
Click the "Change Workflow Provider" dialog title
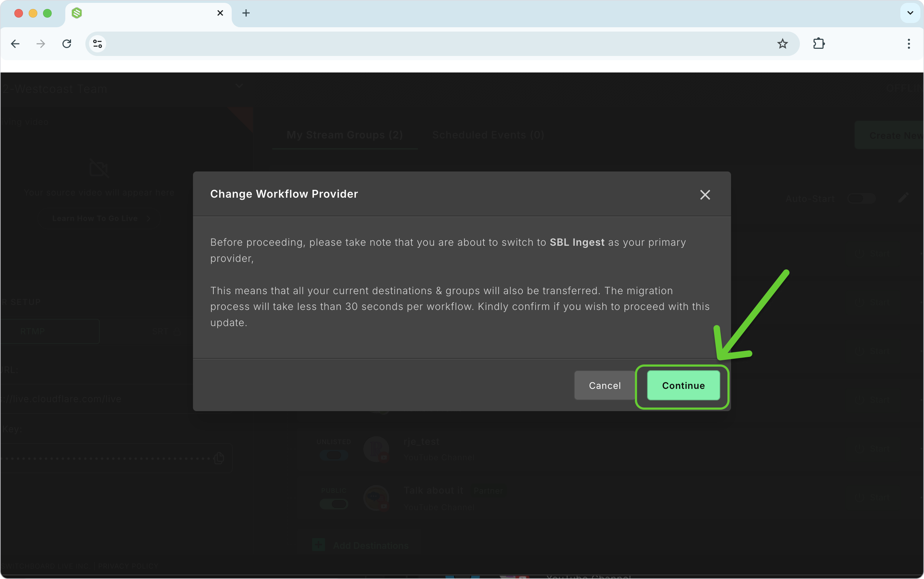pos(284,194)
